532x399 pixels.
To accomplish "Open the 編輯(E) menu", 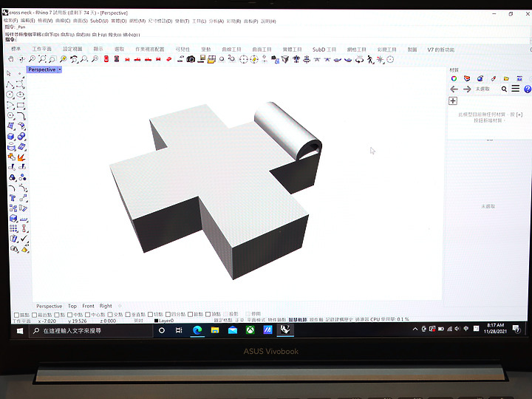I will (x=28, y=21).
